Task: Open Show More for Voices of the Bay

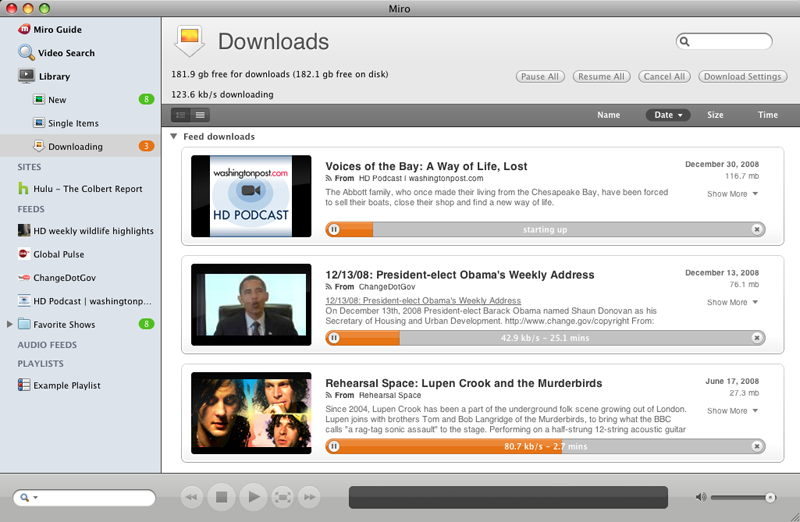Action: [732, 194]
